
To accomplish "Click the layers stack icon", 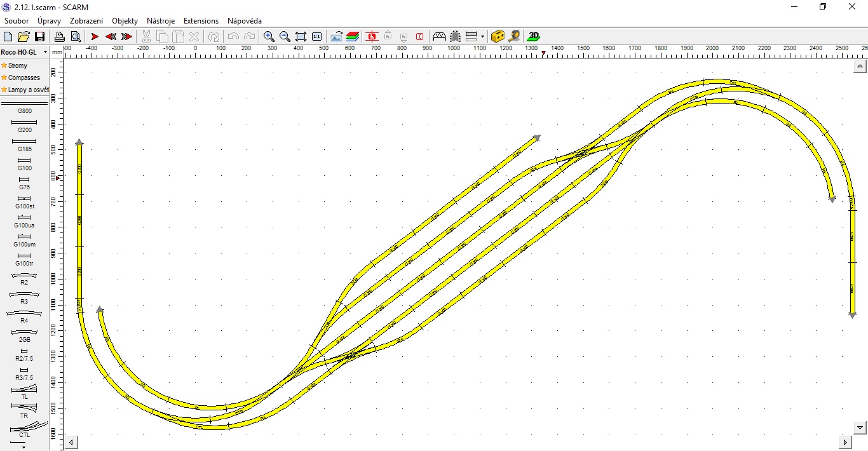I will (x=353, y=37).
